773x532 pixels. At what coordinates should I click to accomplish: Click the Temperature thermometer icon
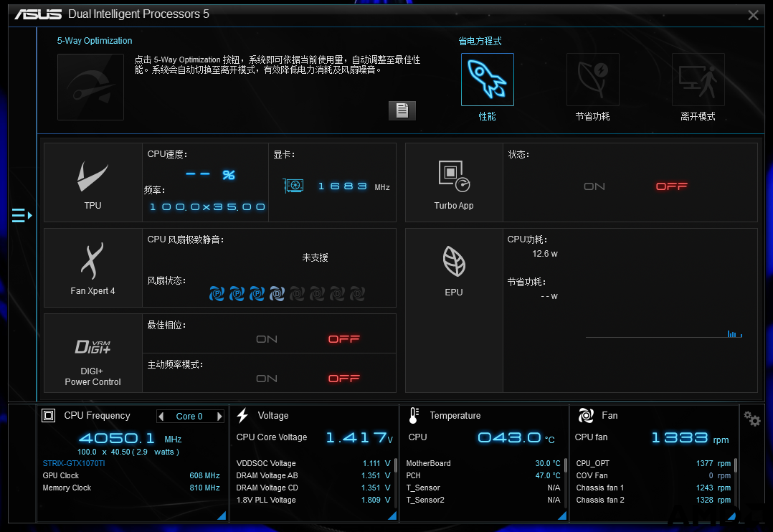tap(414, 416)
